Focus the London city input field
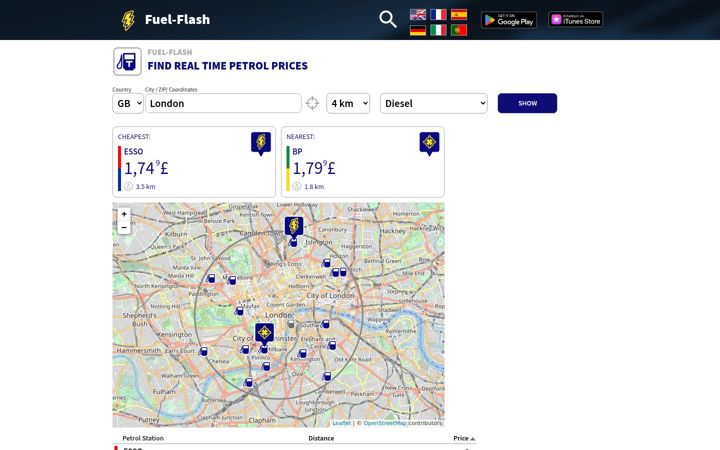This screenshot has height=450, width=720. point(224,103)
